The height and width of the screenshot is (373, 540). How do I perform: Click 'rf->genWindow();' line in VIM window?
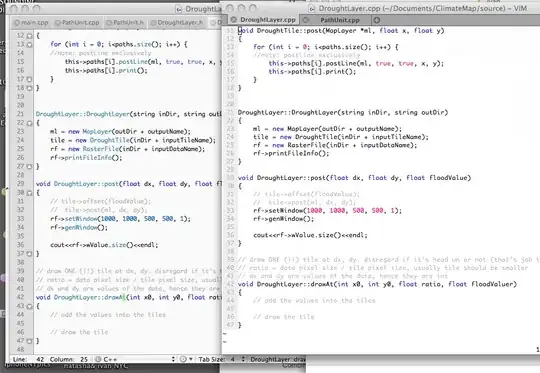pyautogui.click(x=283, y=219)
